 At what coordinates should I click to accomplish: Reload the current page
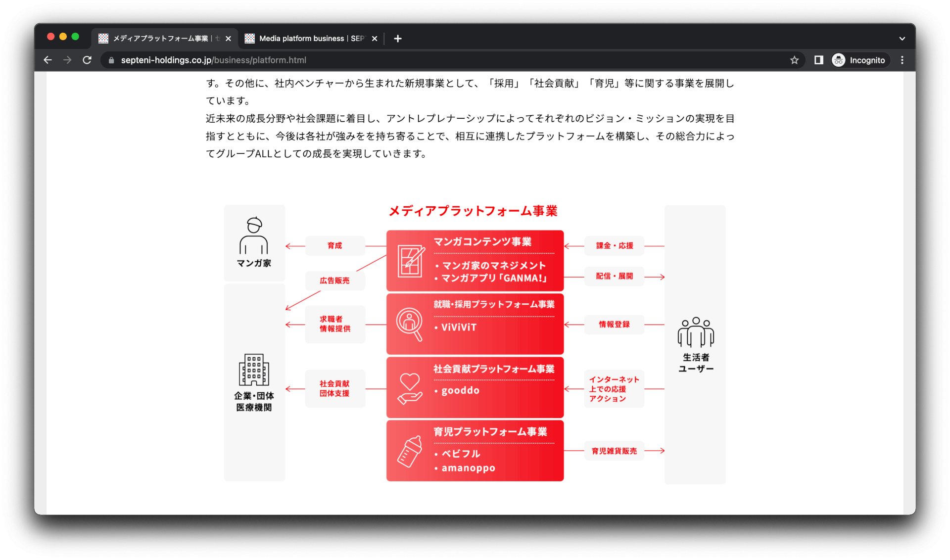click(87, 60)
